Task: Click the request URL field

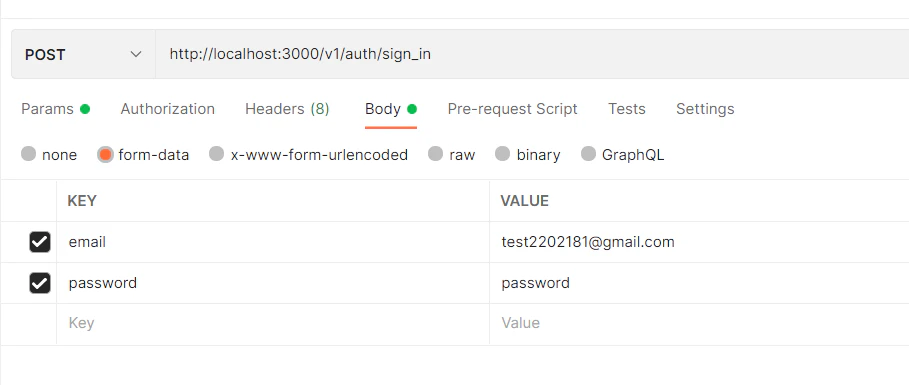Action: 532,55
